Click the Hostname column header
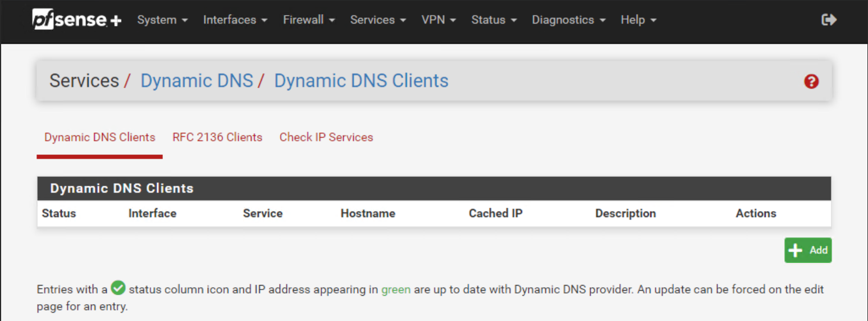Image resolution: width=868 pixels, height=321 pixels. click(368, 213)
